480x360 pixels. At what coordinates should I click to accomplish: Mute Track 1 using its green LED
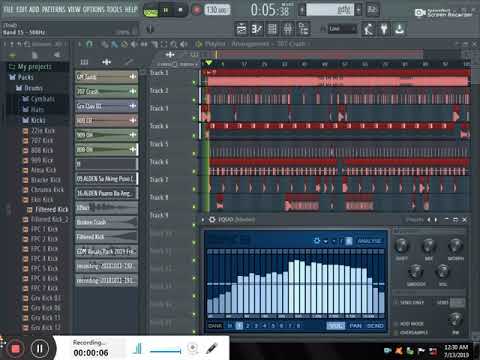tap(194, 82)
